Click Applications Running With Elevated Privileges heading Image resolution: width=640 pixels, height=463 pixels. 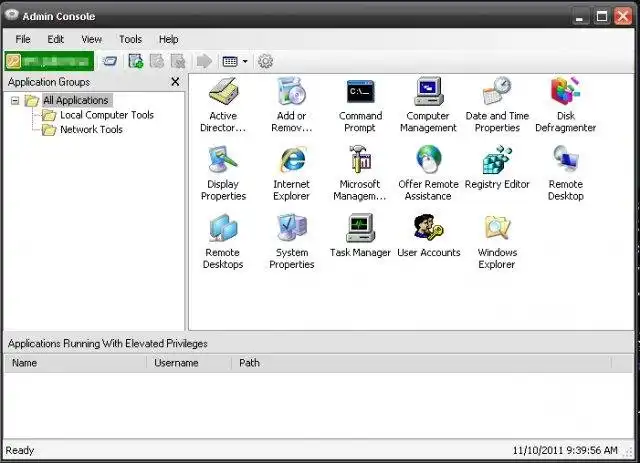108,344
